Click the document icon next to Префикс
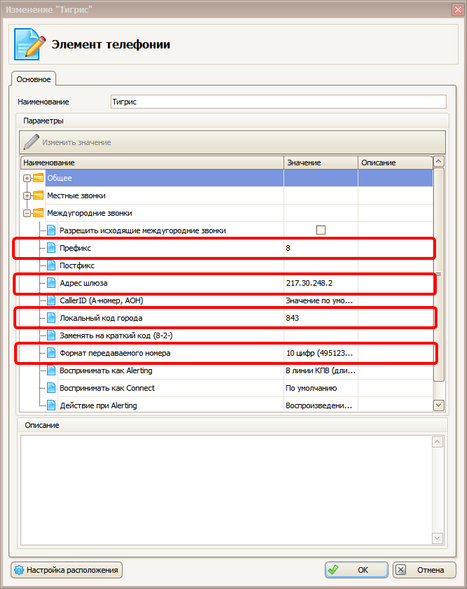Screen dimensions: 467x589 click(51, 248)
